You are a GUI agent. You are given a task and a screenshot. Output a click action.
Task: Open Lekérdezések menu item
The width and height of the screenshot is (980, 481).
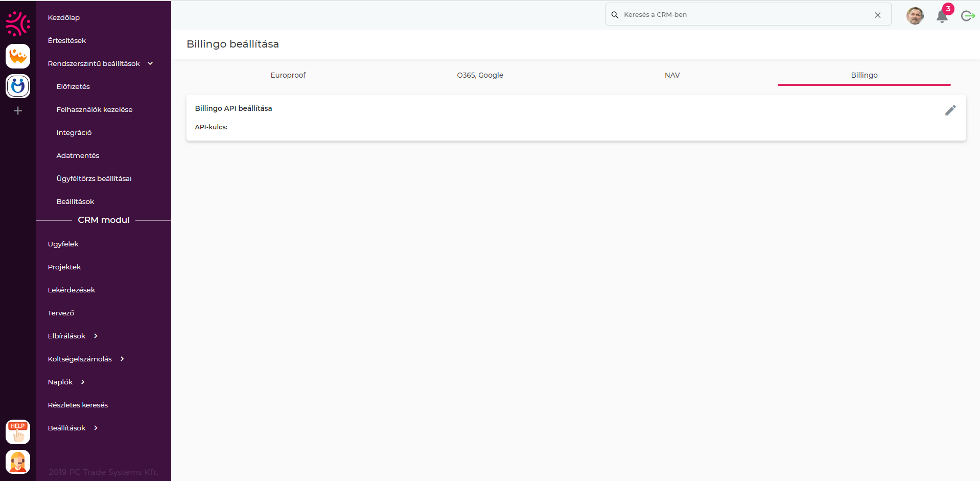click(72, 290)
